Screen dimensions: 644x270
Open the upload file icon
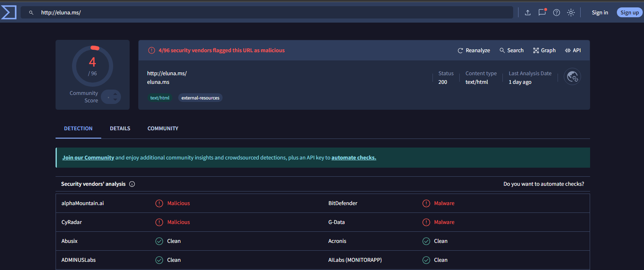[x=528, y=13]
